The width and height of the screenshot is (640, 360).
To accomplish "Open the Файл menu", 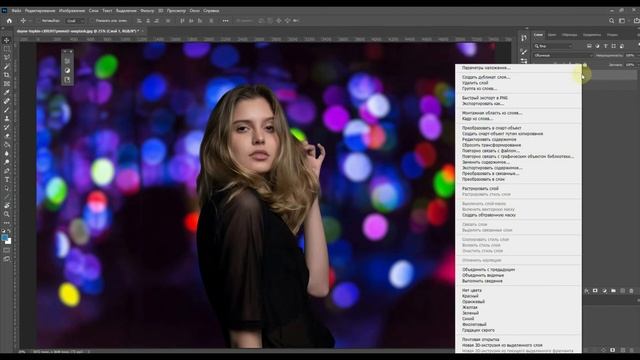I will pyautogui.click(x=17, y=11).
